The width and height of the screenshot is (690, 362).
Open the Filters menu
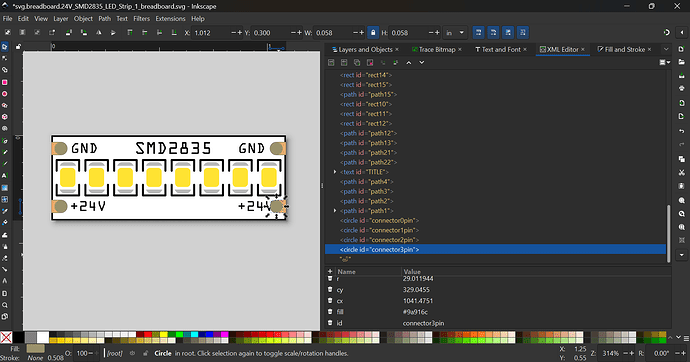(x=141, y=18)
